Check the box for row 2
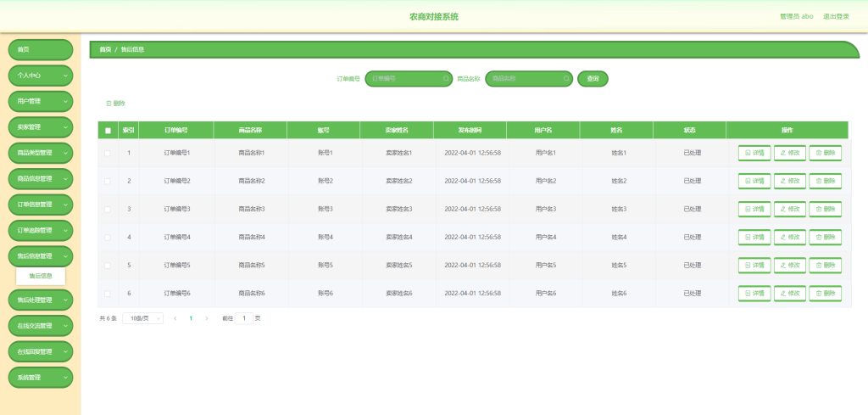 (108, 181)
